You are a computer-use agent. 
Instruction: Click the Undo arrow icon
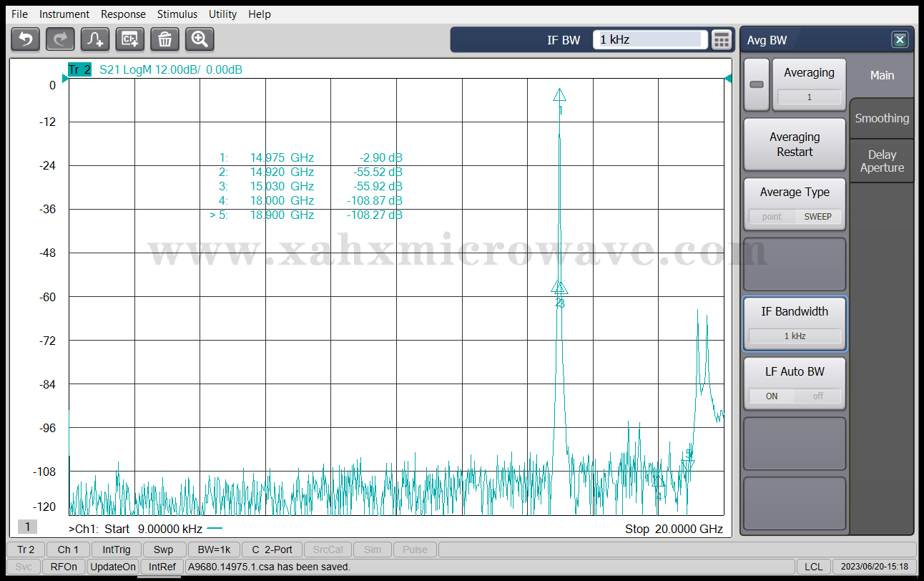(26, 39)
